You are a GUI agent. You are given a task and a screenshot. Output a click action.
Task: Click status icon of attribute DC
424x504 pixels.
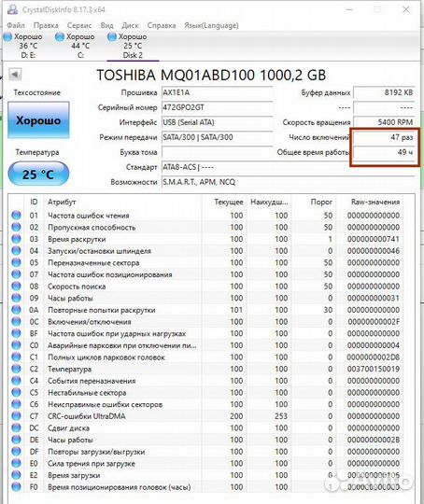(x=16, y=427)
